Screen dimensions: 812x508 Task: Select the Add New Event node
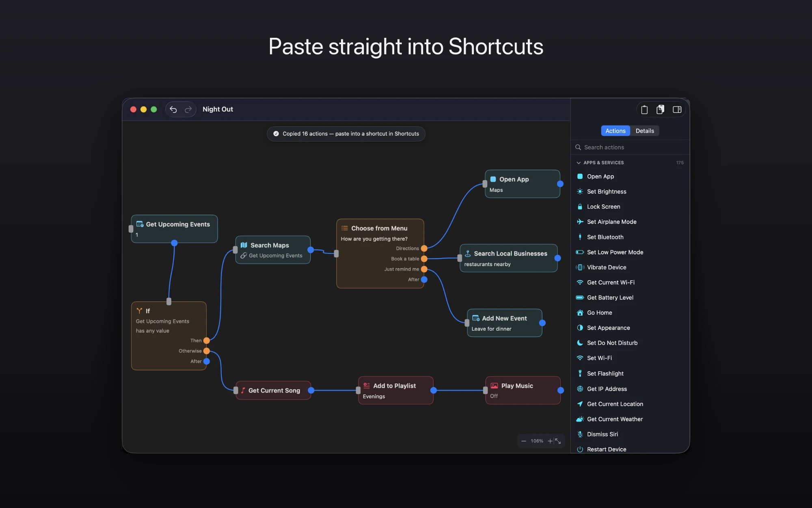tap(505, 323)
